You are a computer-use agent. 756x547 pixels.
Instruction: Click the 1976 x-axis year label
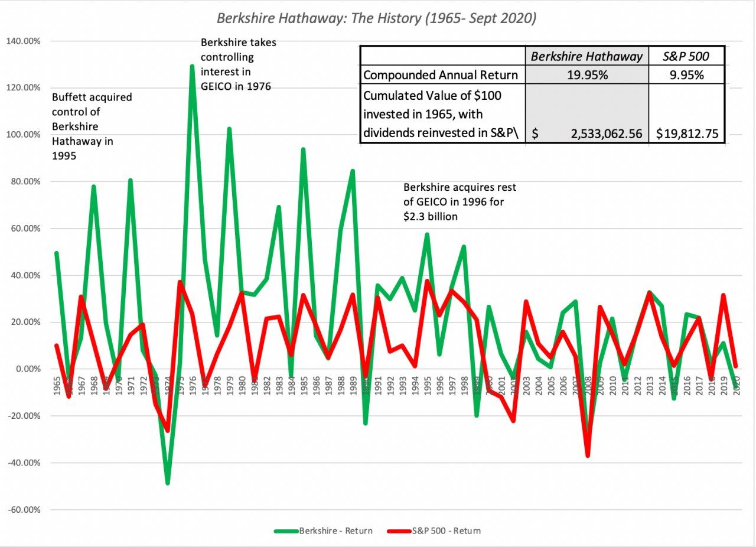point(193,387)
